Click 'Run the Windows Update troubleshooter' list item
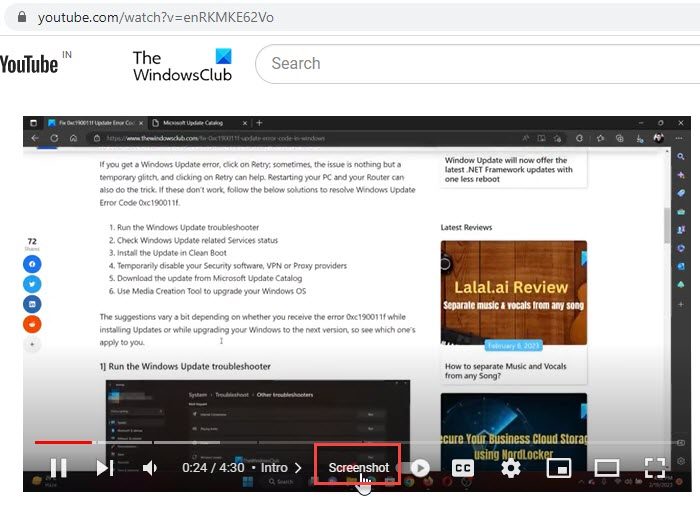Viewport: 700px width, 507px height. click(188, 227)
